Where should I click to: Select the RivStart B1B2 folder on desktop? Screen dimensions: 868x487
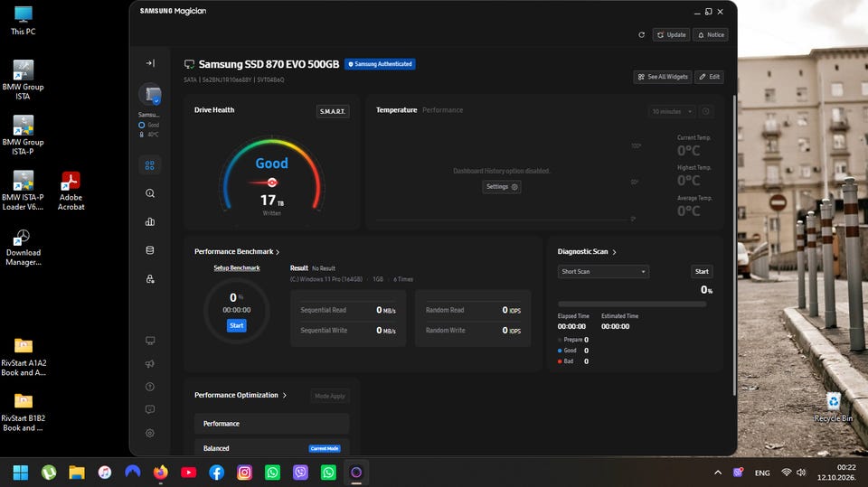23,412
